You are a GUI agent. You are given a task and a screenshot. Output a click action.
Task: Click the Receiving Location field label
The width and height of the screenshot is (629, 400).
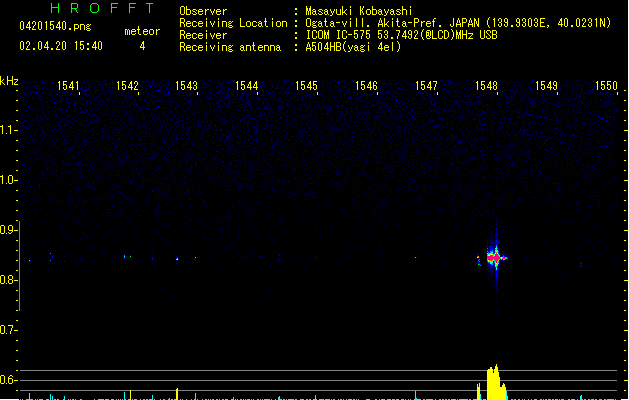(233, 23)
